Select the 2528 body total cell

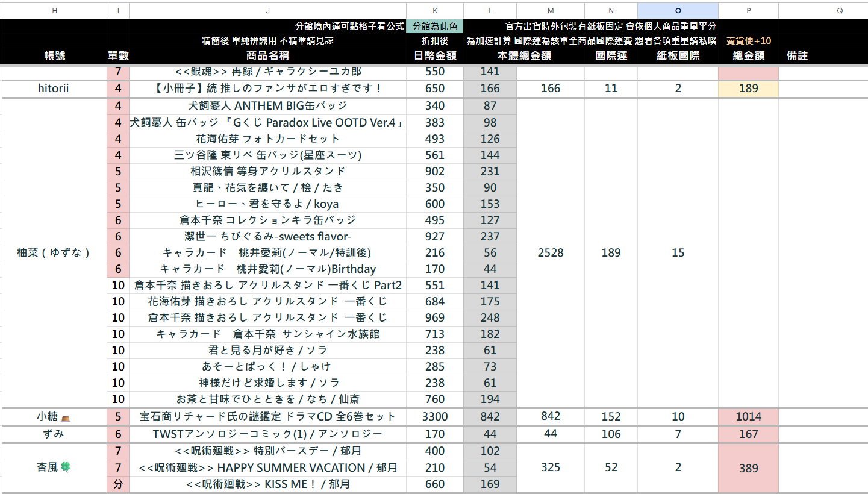point(551,253)
